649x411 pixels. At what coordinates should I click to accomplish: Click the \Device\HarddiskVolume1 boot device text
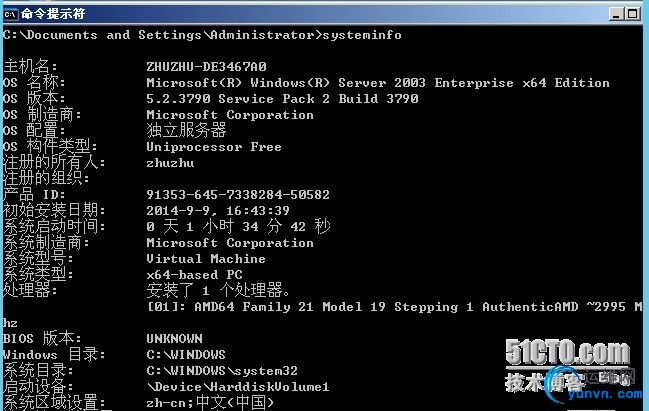[238, 387]
